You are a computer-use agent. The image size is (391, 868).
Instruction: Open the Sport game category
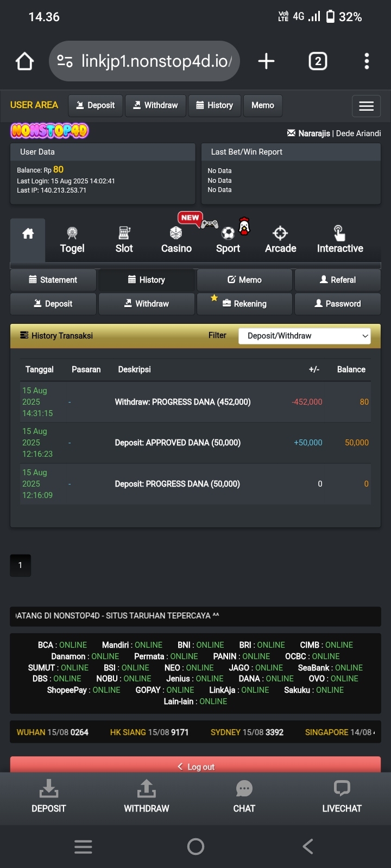click(x=228, y=240)
